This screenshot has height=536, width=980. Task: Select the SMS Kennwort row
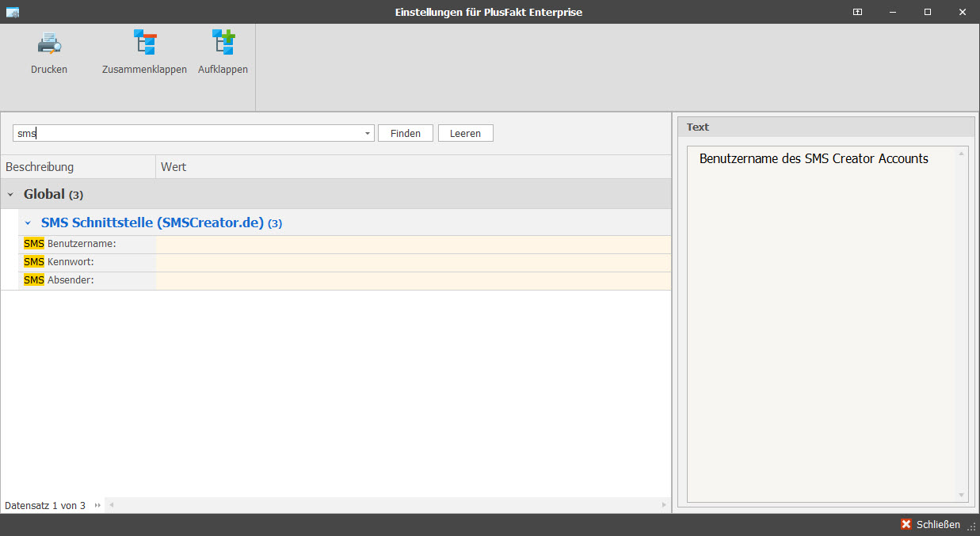click(x=345, y=262)
